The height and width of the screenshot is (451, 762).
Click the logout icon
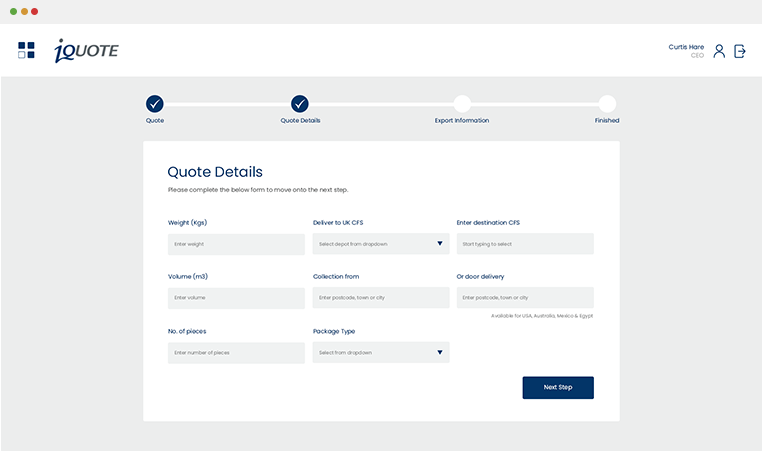pyautogui.click(x=740, y=51)
